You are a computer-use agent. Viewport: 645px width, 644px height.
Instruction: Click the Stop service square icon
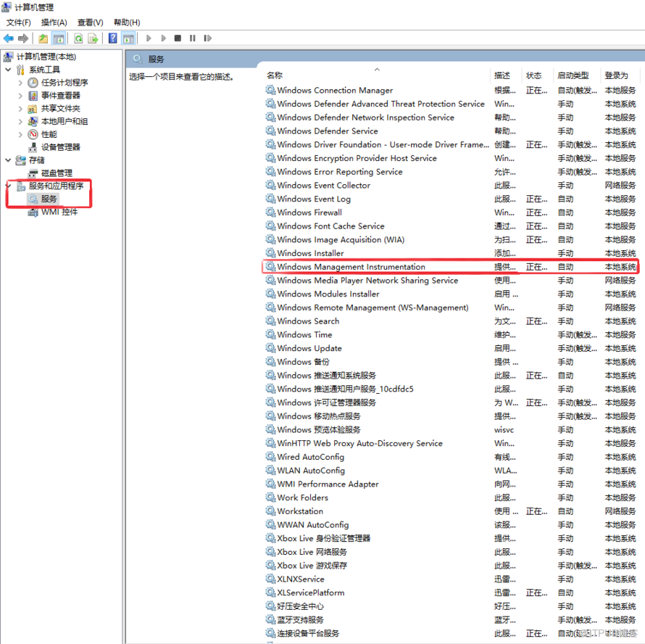pos(178,38)
